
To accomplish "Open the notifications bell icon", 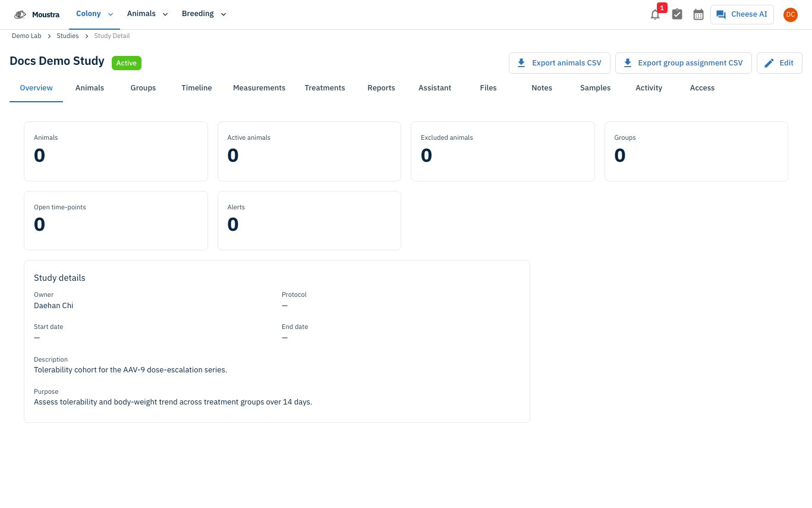I will pyautogui.click(x=655, y=15).
